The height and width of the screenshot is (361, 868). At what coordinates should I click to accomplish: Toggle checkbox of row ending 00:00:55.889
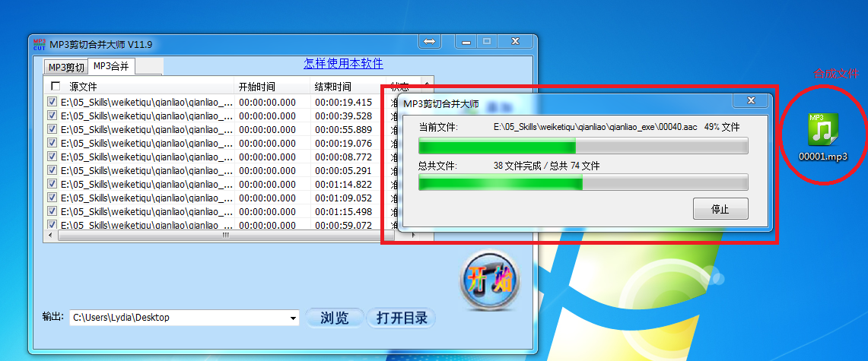pyautogui.click(x=52, y=129)
